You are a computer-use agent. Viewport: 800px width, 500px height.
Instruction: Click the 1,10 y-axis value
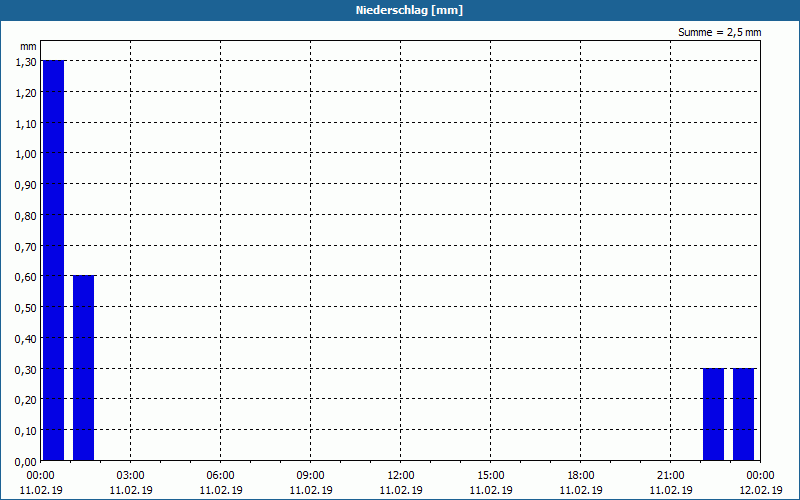pyautogui.click(x=26, y=123)
